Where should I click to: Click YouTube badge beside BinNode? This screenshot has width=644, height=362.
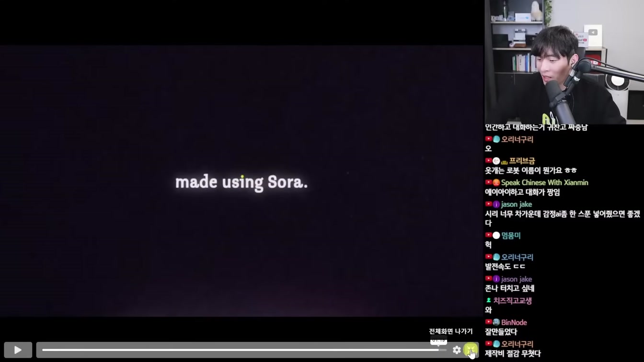pyautogui.click(x=489, y=322)
